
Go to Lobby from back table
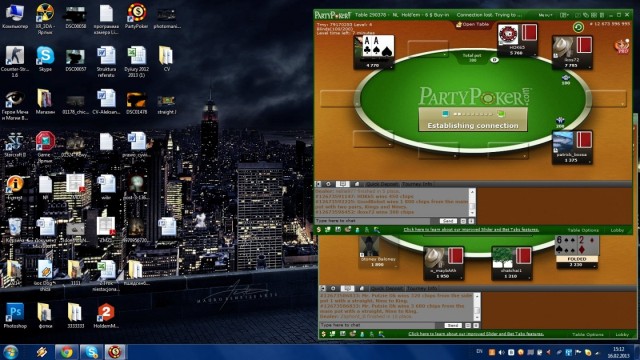click(622, 334)
